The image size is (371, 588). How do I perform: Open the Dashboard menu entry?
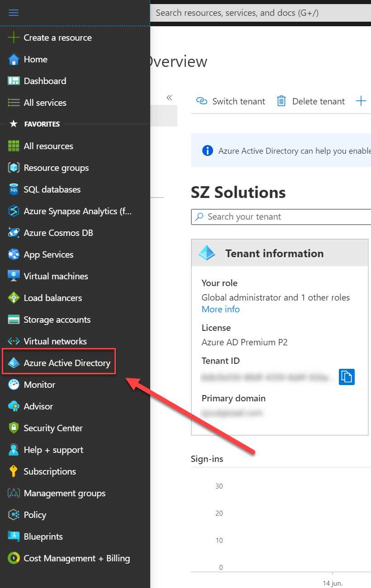(44, 81)
